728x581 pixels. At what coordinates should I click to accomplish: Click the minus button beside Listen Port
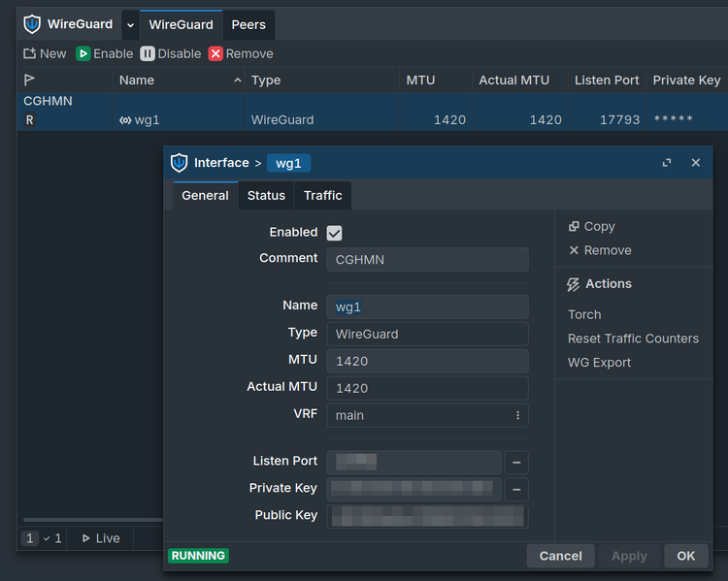516,463
